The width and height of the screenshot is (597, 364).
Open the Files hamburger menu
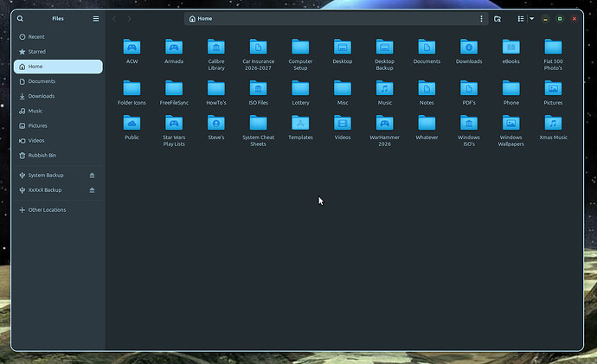point(96,18)
